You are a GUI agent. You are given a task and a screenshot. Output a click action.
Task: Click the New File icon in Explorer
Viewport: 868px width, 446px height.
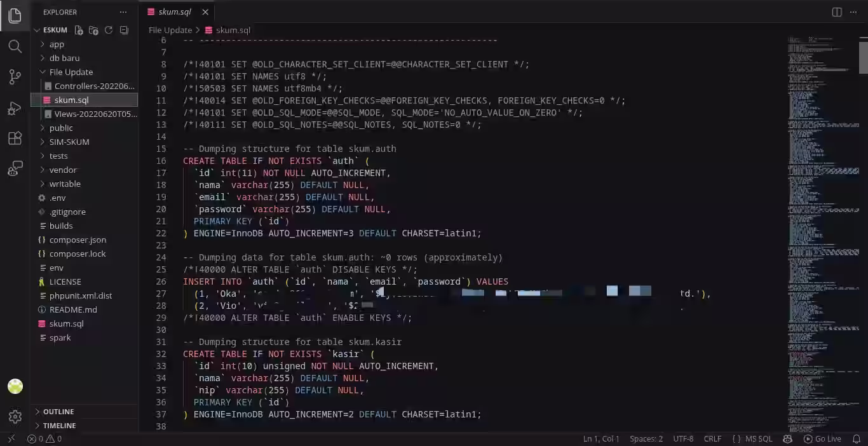click(x=79, y=30)
